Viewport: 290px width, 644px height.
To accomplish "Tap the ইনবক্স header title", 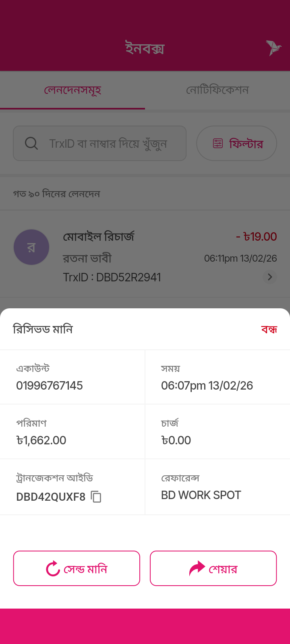I will [145, 48].
